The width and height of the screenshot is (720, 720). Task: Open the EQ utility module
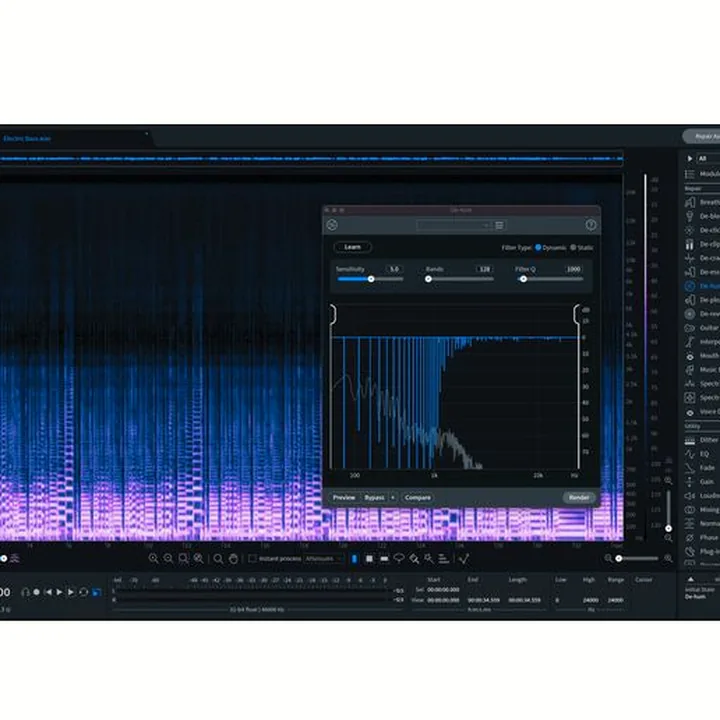[x=702, y=454]
